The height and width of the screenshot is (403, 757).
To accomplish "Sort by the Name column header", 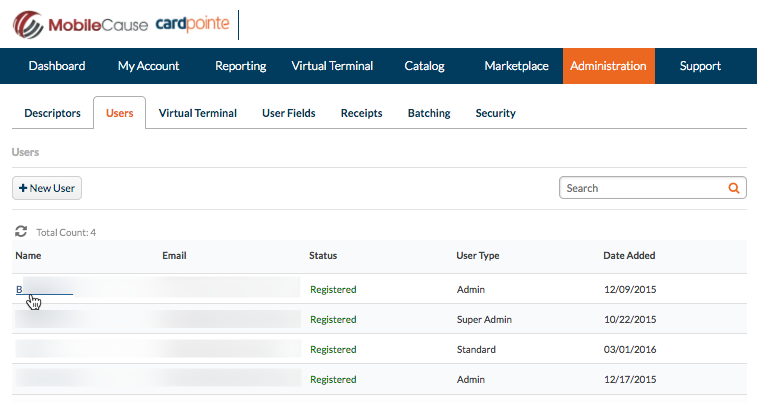I will 28,255.
